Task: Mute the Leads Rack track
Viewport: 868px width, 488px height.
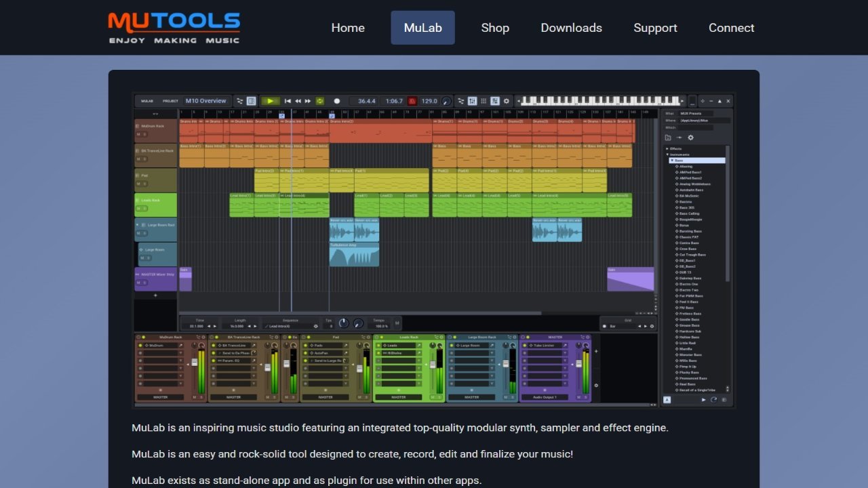Action: click(x=138, y=209)
